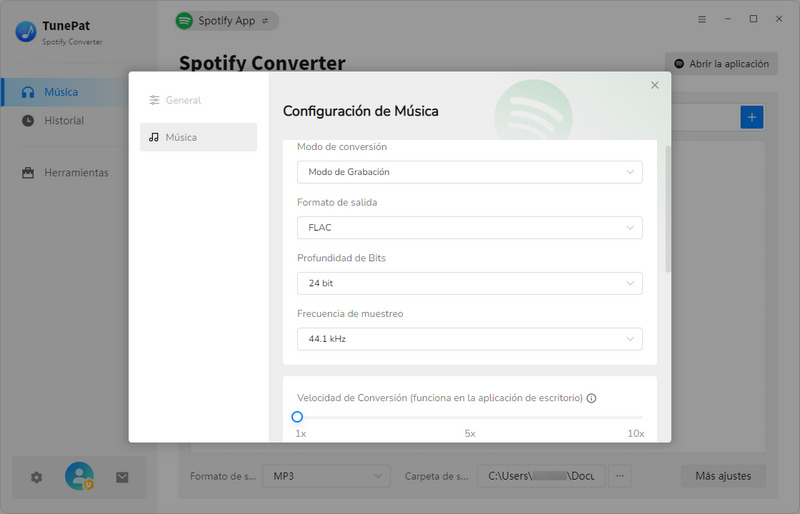800x514 pixels.
Task: Open the Profundidad de Bits dropdown
Action: tap(469, 283)
